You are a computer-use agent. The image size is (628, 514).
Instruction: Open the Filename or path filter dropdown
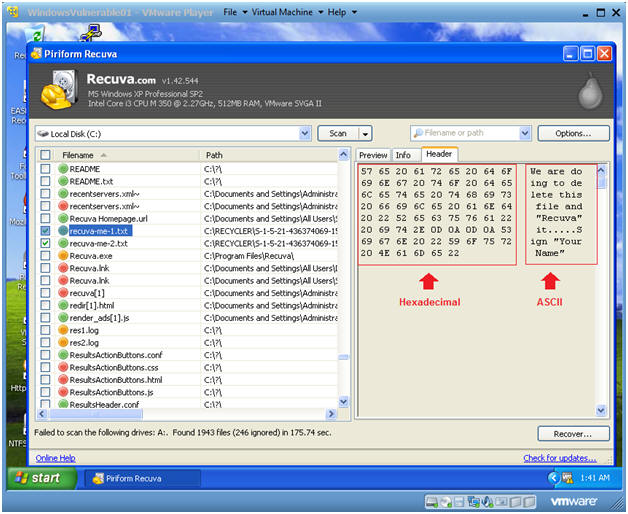click(525, 133)
